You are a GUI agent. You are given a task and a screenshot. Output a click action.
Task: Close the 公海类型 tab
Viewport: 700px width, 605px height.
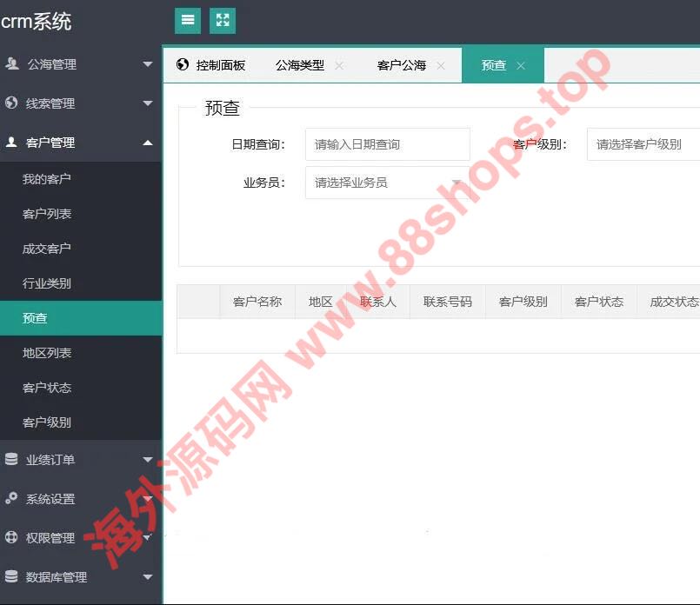(339, 66)
